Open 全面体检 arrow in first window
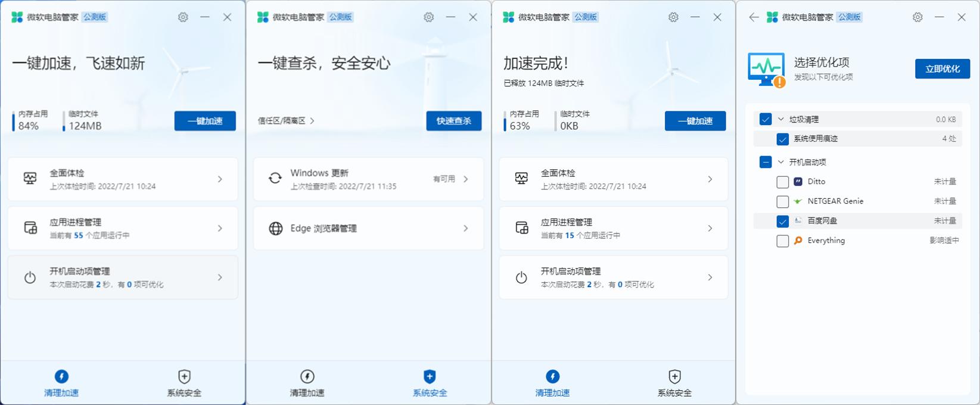The width and height of the screenshot is (980, 405). click(220, 179)
